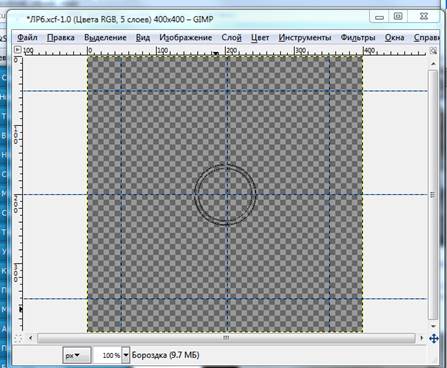Open the Инструменты menu
Screen dimensions: 447x368
point(305,38)
